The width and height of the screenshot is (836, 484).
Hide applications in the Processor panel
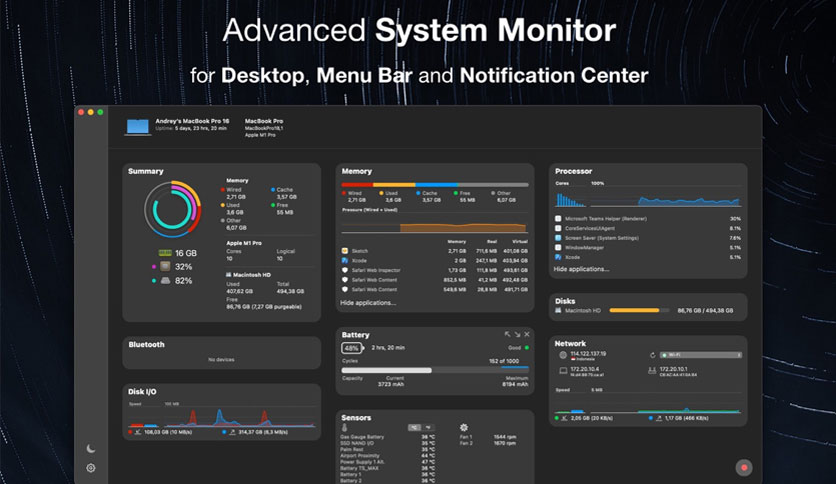tap(581, 269)
